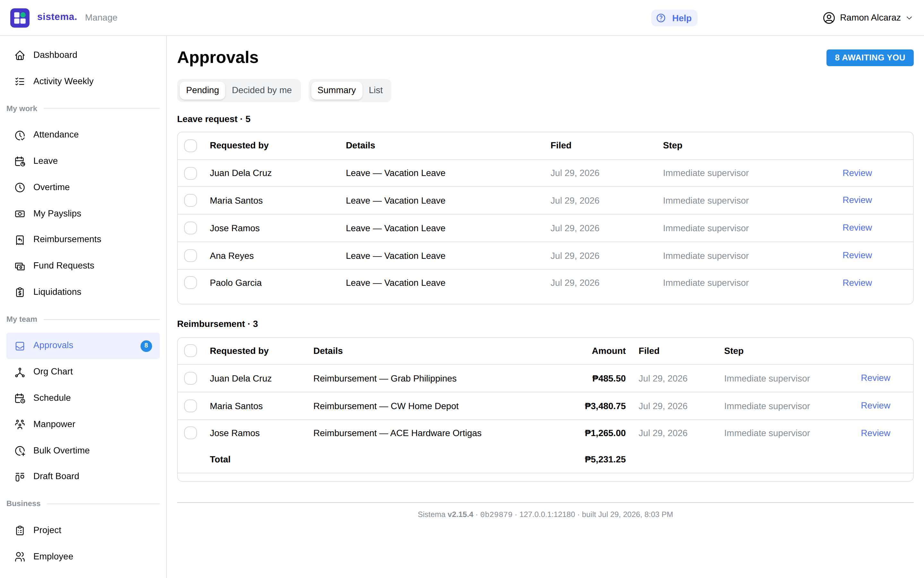The height and width of the screenshot is (578, 924).
Task: Click the Reimbursements receipt icon
Action: coord(20,240)
